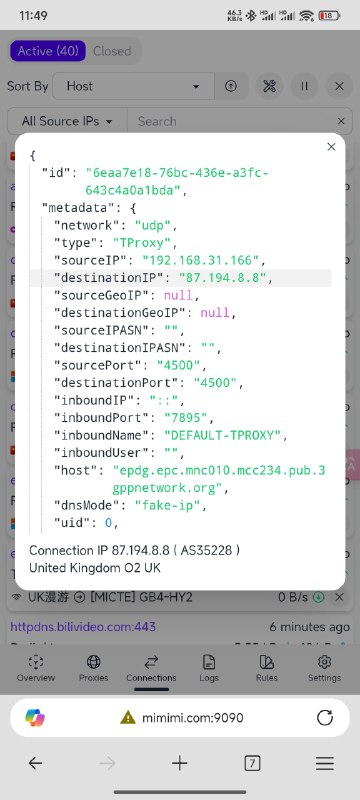Open the Rules tab
The width and height of the screenshot is (360, 800).
point(267,668)
